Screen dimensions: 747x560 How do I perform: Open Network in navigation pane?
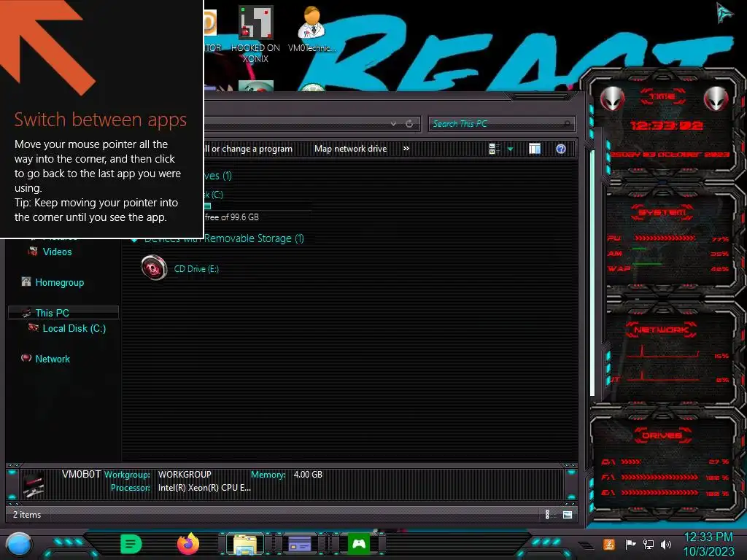point(53,359)
